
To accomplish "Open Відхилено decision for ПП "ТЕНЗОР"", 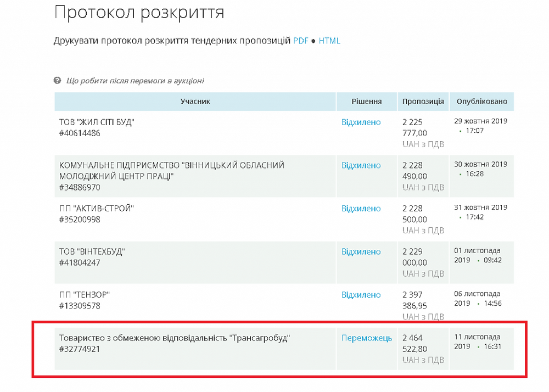I will coord(361,295).
